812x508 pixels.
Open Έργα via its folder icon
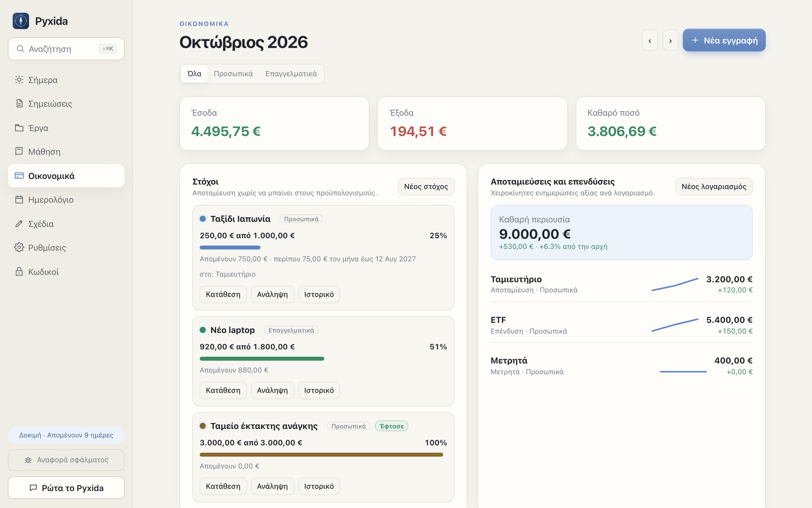click(19, 128)
